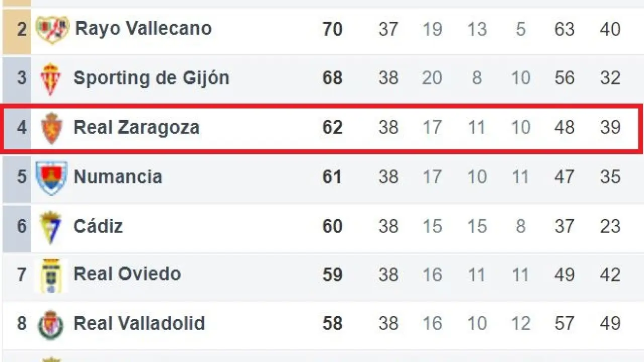Viewport: 644px width, 362px height.
Task: Click position number 4 in standings
Action: pyautogui.click(x=21, y=127)
